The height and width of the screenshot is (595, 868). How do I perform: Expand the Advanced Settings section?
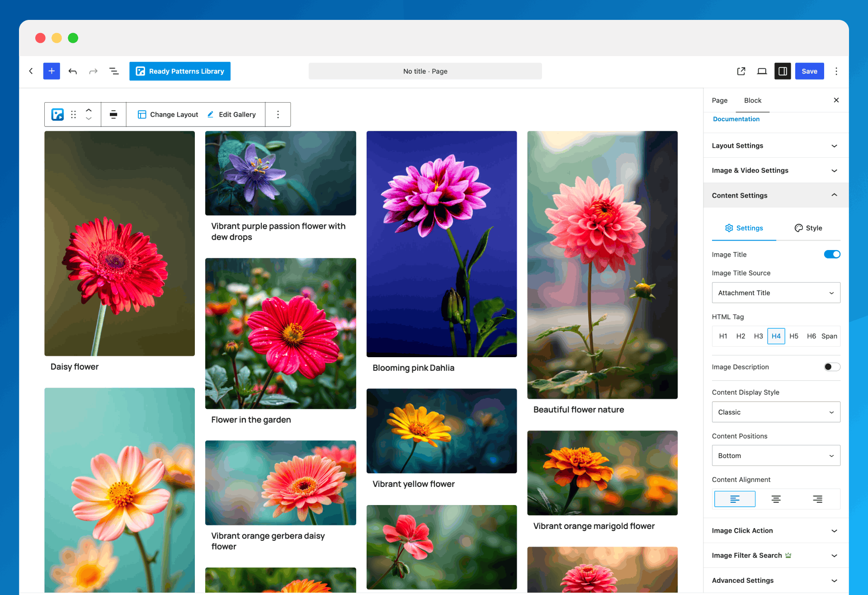[776, 580]
